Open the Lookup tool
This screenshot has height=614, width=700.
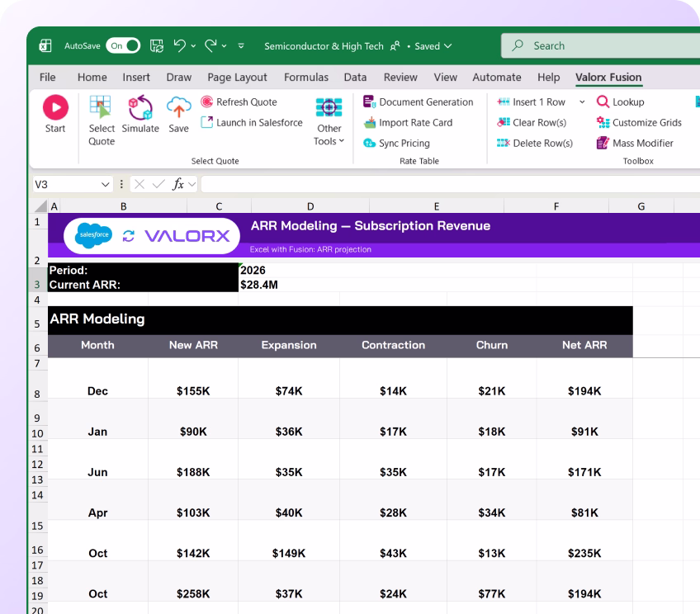(621, 102)
